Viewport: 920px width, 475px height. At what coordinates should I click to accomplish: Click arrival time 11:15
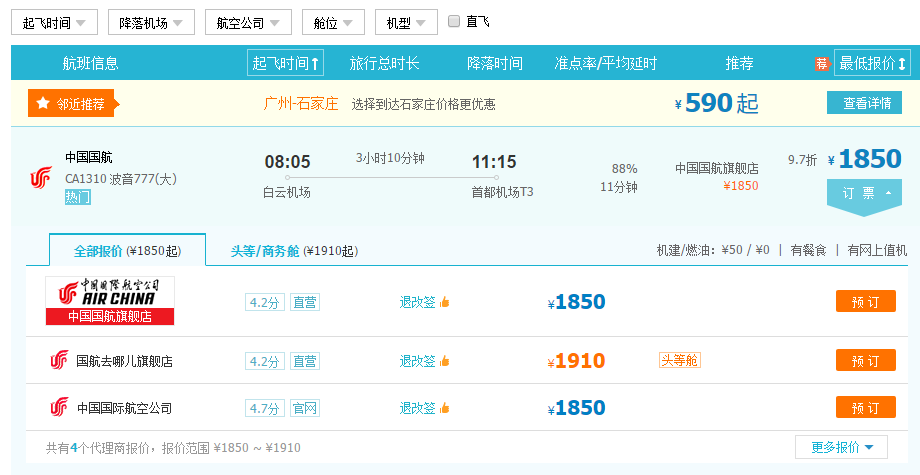(494, 161)
